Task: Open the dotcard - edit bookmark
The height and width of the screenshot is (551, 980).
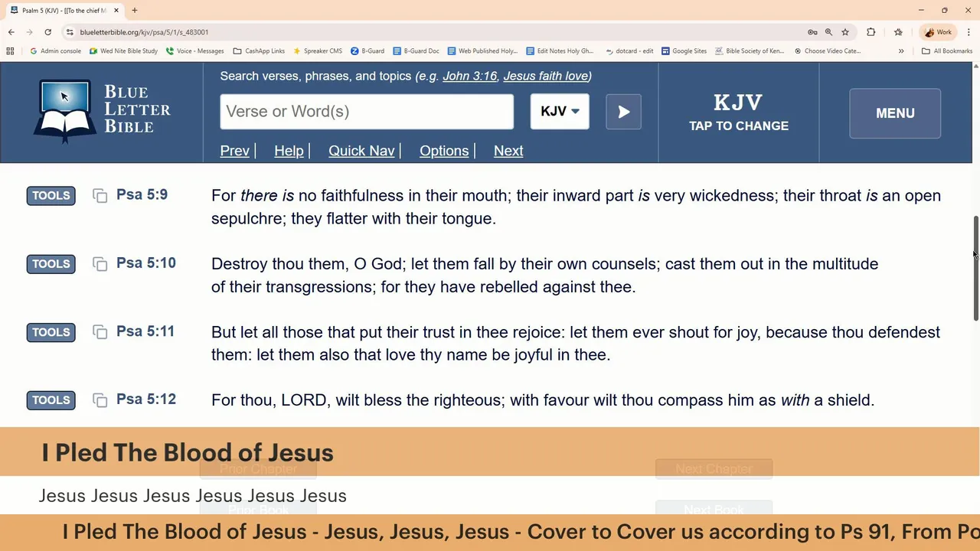Action: pyautogui.click(x=629, y=51)
